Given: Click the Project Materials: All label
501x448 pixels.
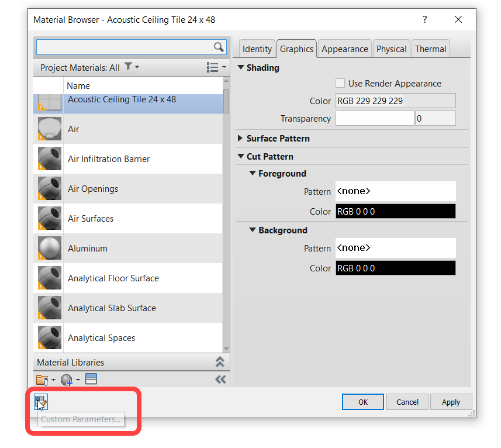Looking at the screenshot, I should pyautogui.click(x=80, y=68).
